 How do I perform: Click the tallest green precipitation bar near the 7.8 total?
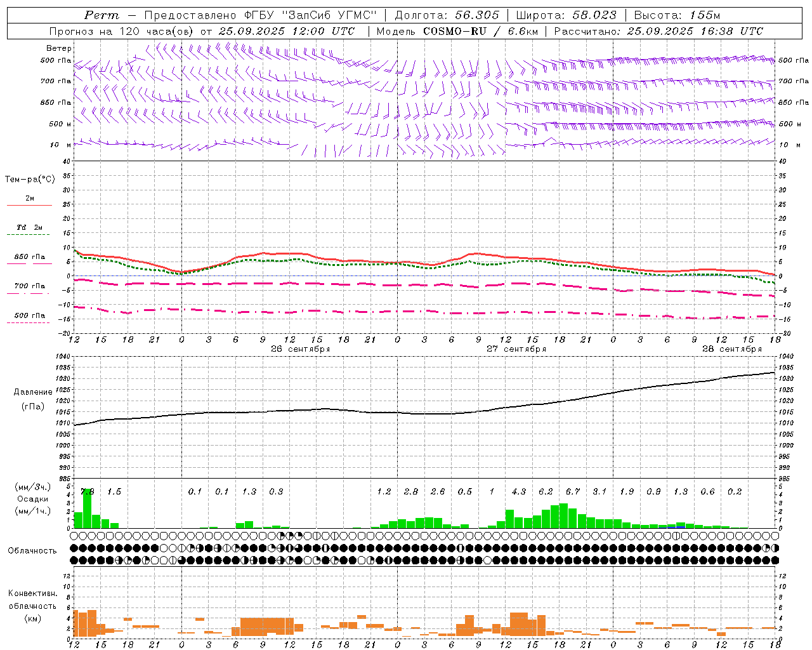tap(88, 508)
